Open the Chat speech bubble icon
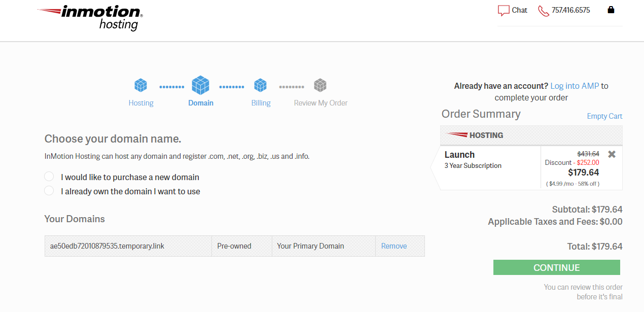The width and height of the screenshot is (644, 312). [x=504, y=11]
